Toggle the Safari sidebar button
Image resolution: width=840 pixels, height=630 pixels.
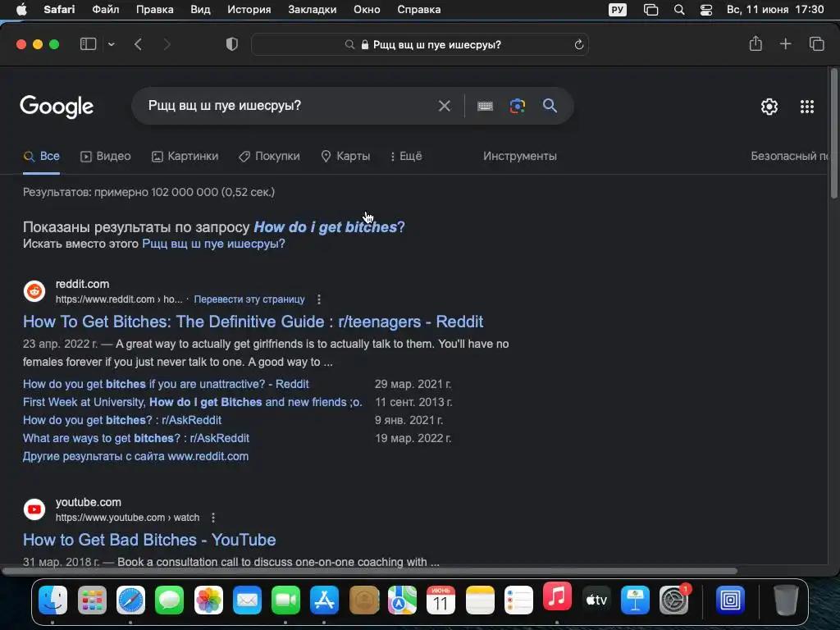[x=88, y=44]
